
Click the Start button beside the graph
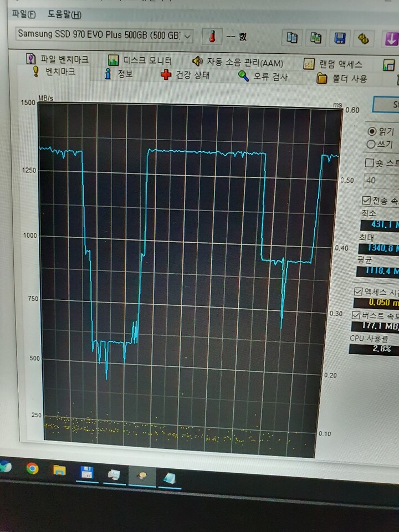[x=386, y=105]
